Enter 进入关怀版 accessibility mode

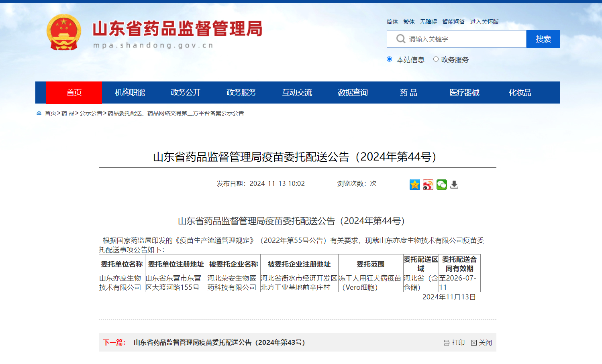pyautogui.click(x=484, y=22)
